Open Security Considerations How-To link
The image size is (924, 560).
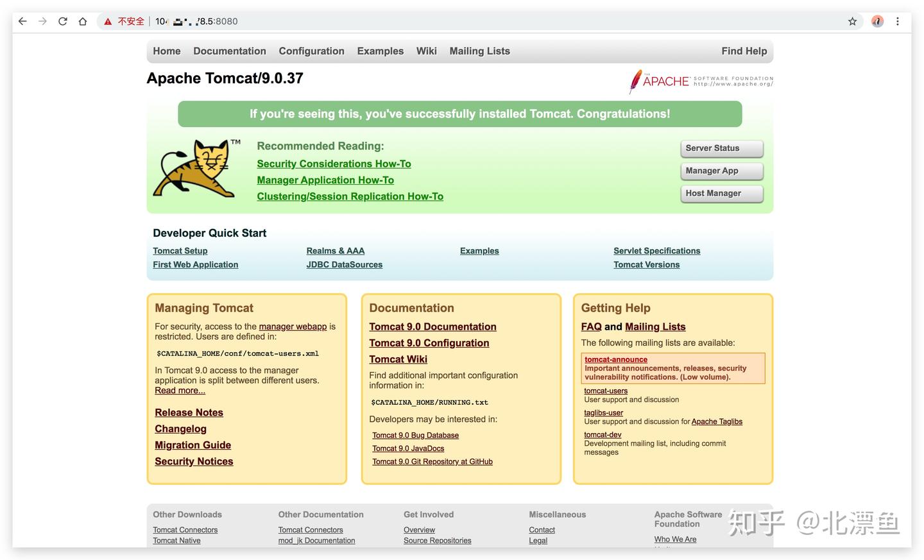pos(334,164)
